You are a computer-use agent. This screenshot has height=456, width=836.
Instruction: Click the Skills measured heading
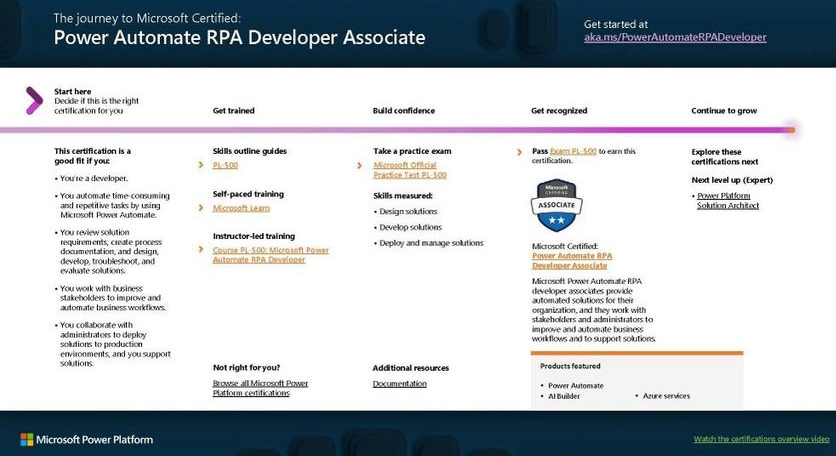[403, 196]
